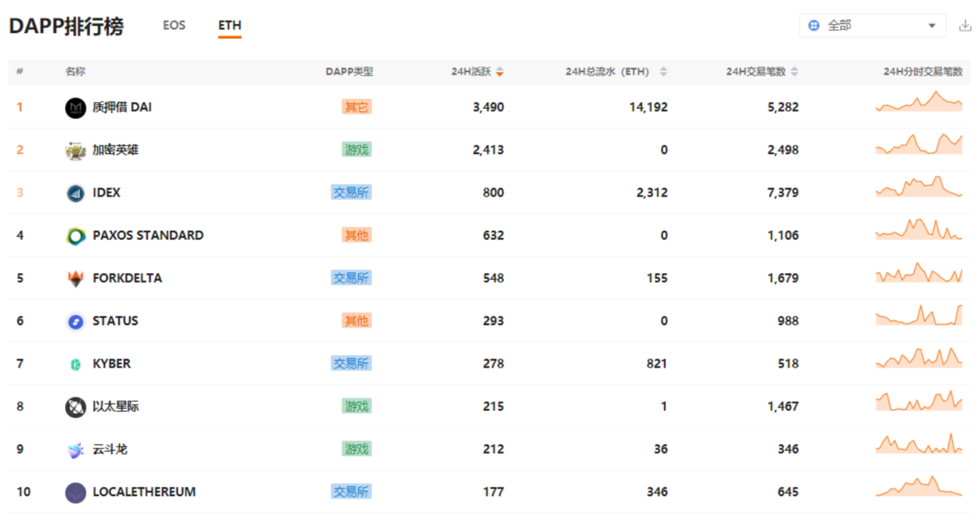Click the 名称 column header
980x532 pixels.
75,72
